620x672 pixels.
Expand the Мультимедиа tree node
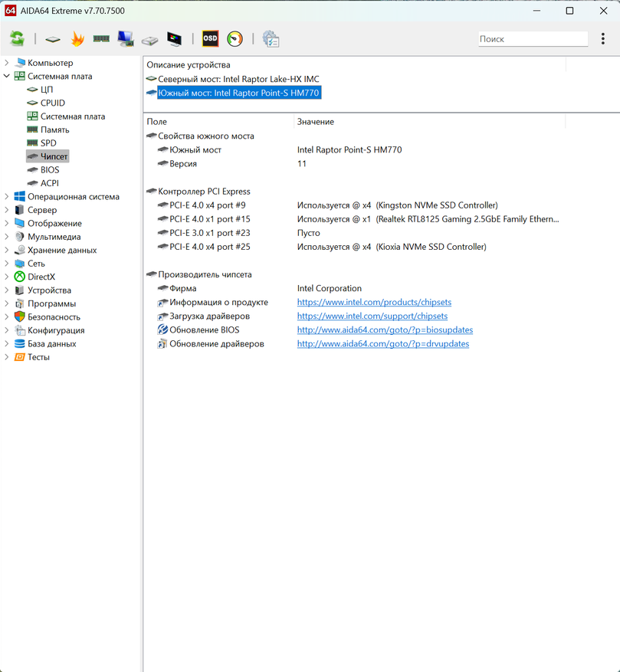[6, 237]
